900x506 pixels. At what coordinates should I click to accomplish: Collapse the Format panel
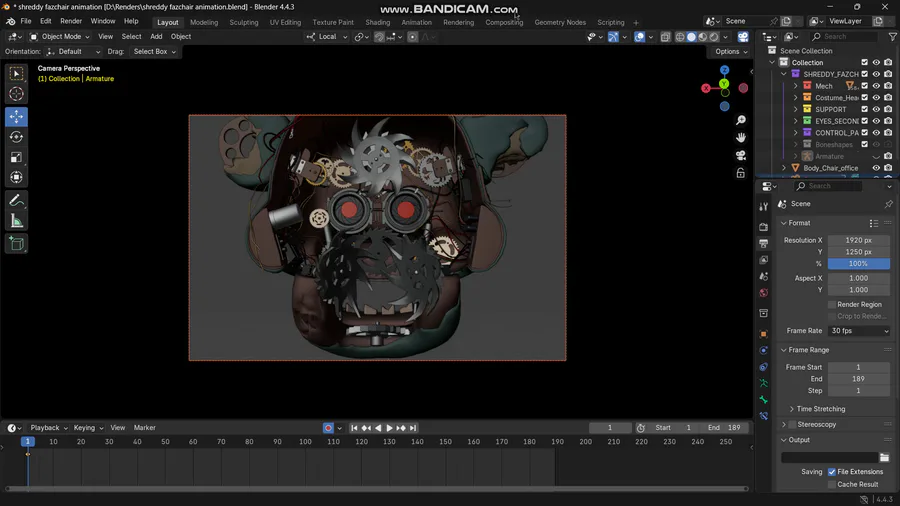tap(796, 223)
